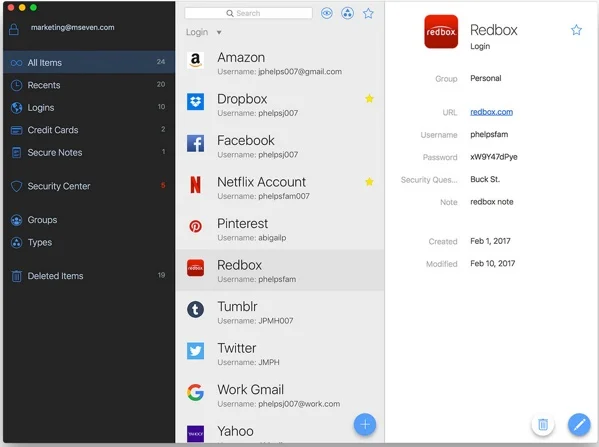
Task: Open Credit Cards in the sidebar
Action: [89, 130]
